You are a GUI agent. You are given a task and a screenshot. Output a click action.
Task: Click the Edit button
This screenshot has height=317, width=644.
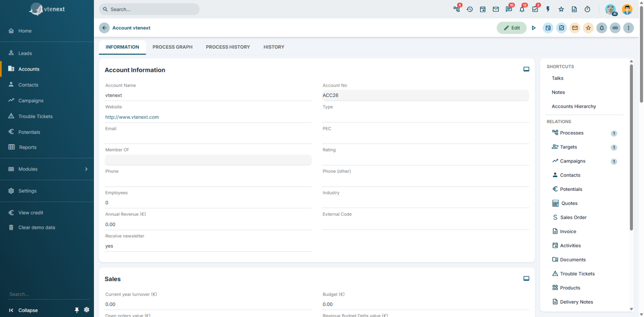(512, 28)
